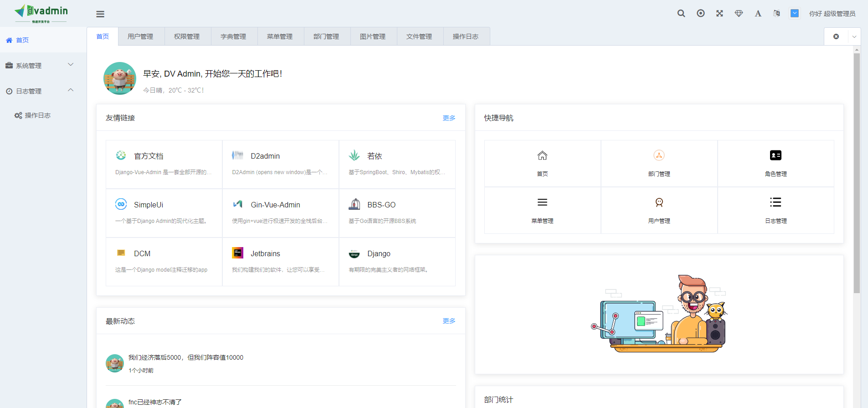Open 操作日志 in the sidebar
The height and width of the screenshot is (408, 868).
click(x=43, y=115)
